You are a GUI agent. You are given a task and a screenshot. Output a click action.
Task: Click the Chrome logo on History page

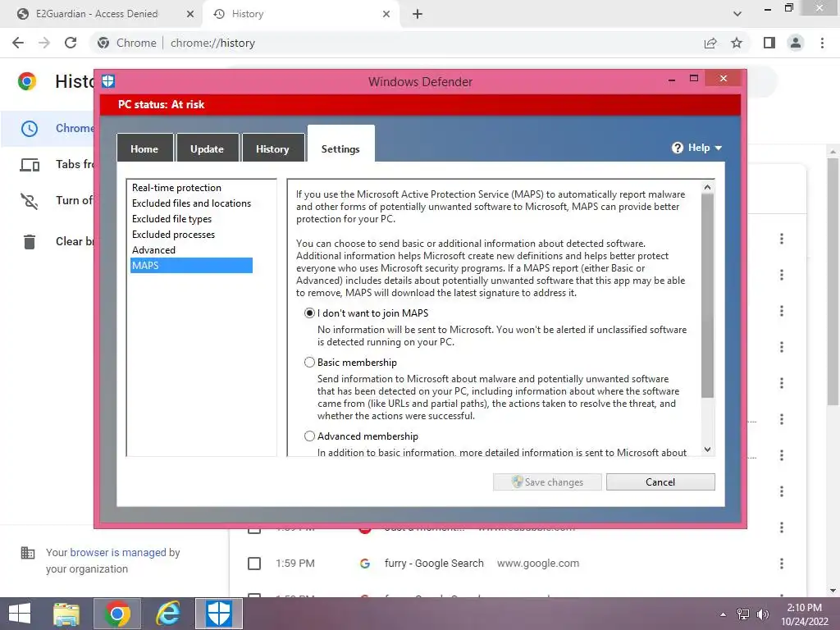coord(27,81)
